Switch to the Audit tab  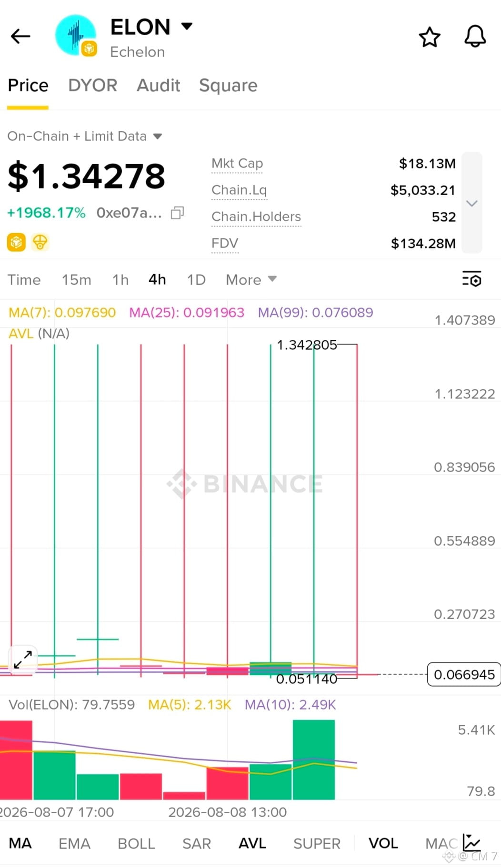click(x=159, y=85)
